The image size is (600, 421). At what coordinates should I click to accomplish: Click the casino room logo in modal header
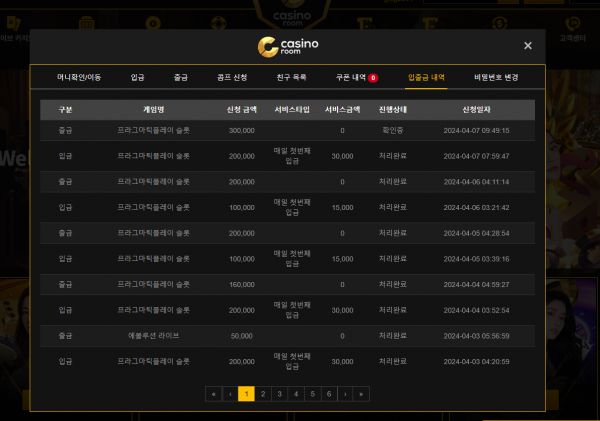click(x=288, y=47)
